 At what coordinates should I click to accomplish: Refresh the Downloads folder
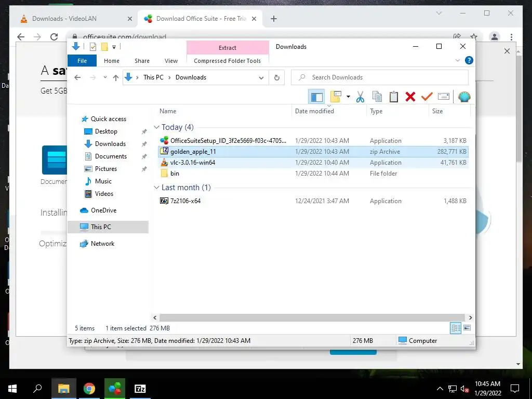[277, 78]
